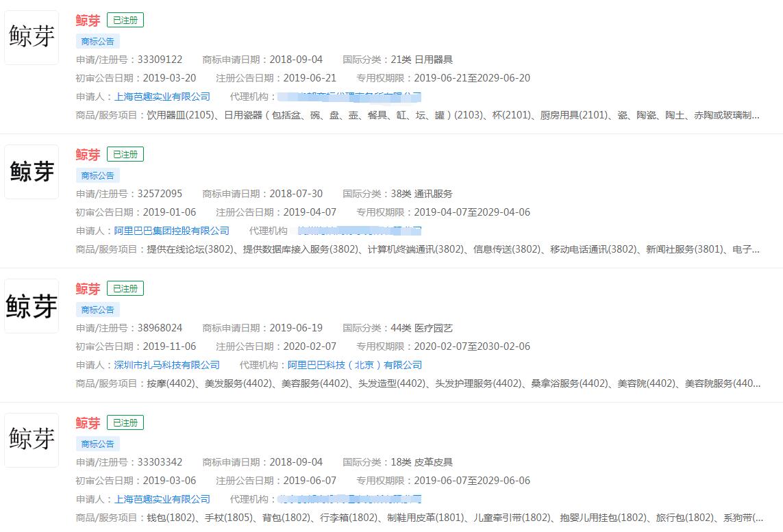Click preliminary announcement date 2019-03-06
783x532 pixels.
[x=169, y=481]
